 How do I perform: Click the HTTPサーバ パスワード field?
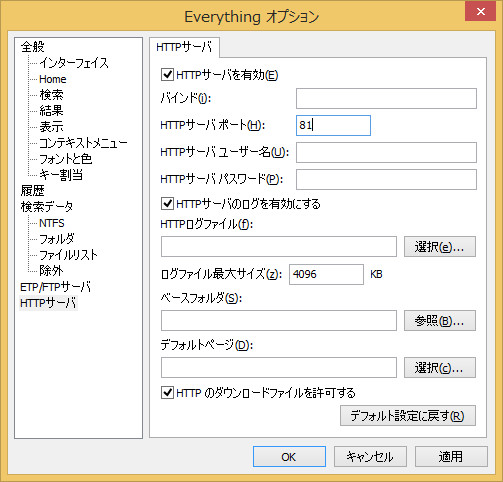click(386, 179)
